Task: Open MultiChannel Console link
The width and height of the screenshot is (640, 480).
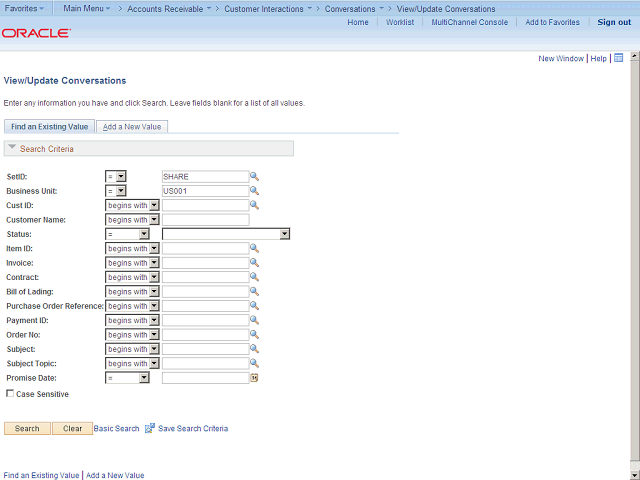Action: tap(469, 22)
